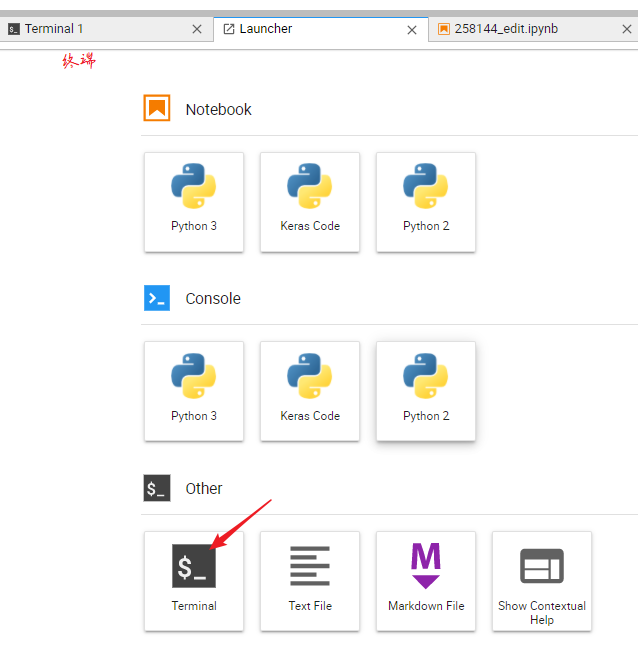The width and height of the screenshot is (638, 669).
Task: Create a Python 2 notebook
Action: tap(426, 202)
